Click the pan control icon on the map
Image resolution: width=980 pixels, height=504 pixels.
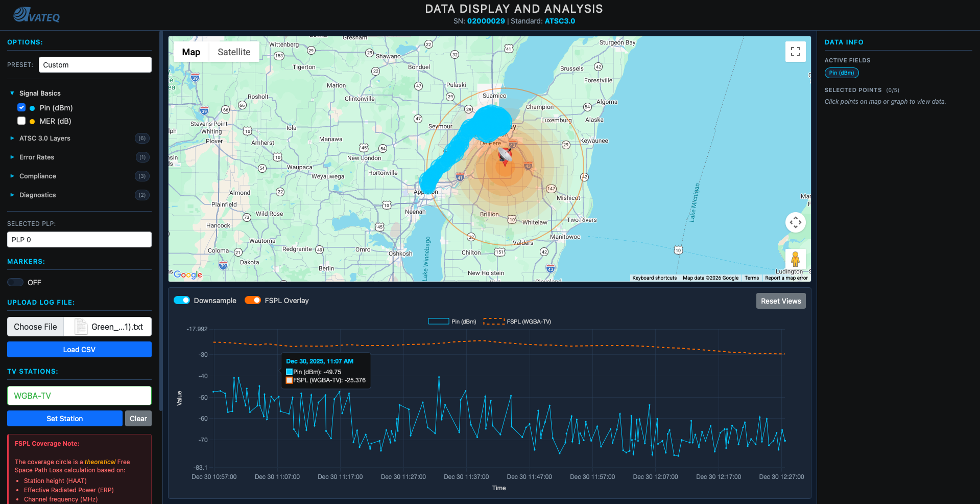(x=795, y=222)
